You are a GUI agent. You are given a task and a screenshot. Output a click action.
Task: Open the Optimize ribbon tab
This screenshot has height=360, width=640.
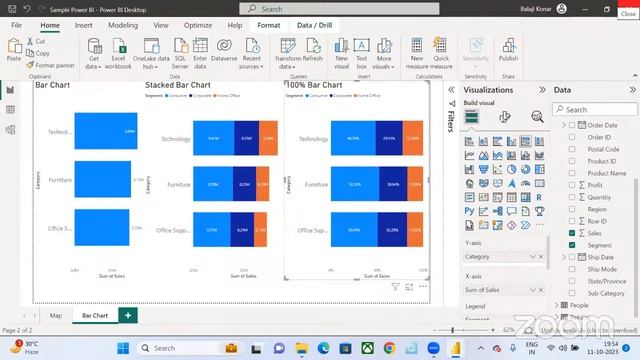pos(198,25)
